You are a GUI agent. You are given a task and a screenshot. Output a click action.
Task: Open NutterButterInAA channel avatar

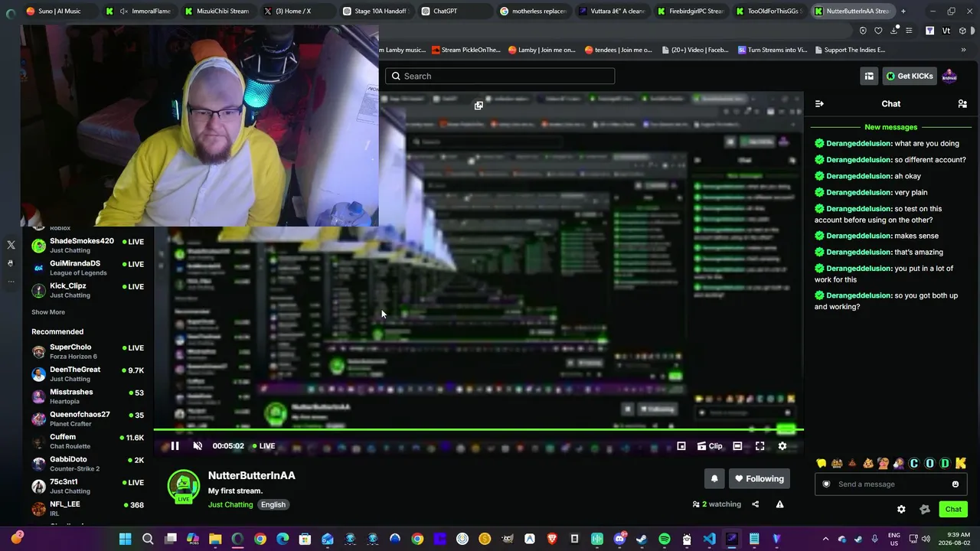tap(183, 487)
